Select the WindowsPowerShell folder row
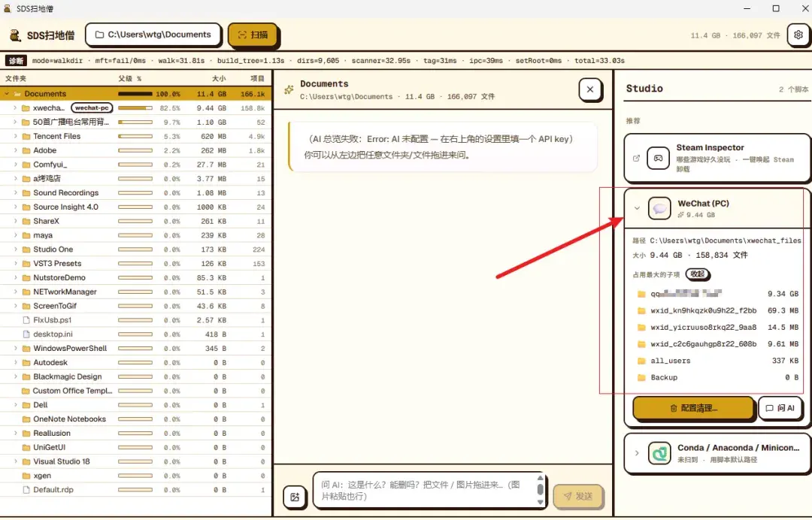 pyautogui.click(x=135, y=348)
